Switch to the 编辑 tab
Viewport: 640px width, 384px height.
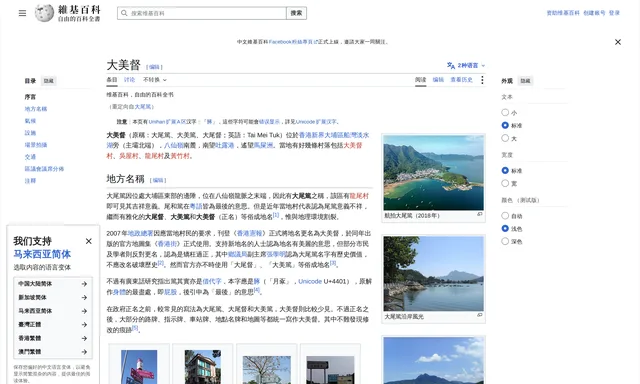(x=438, y=80)
